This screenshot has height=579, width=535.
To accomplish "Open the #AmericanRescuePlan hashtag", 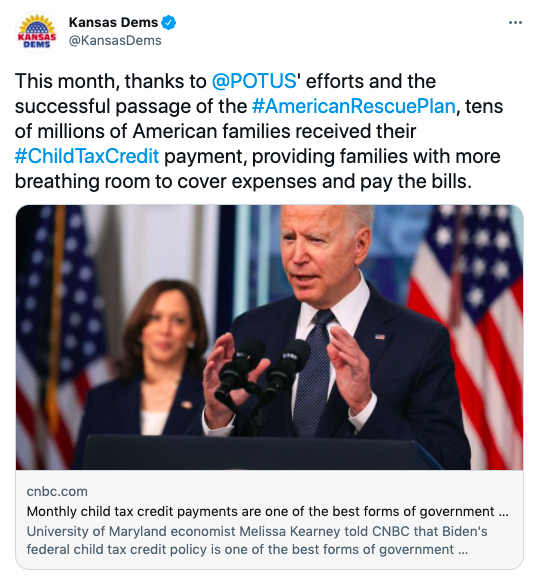I will [x=354, y=106].
